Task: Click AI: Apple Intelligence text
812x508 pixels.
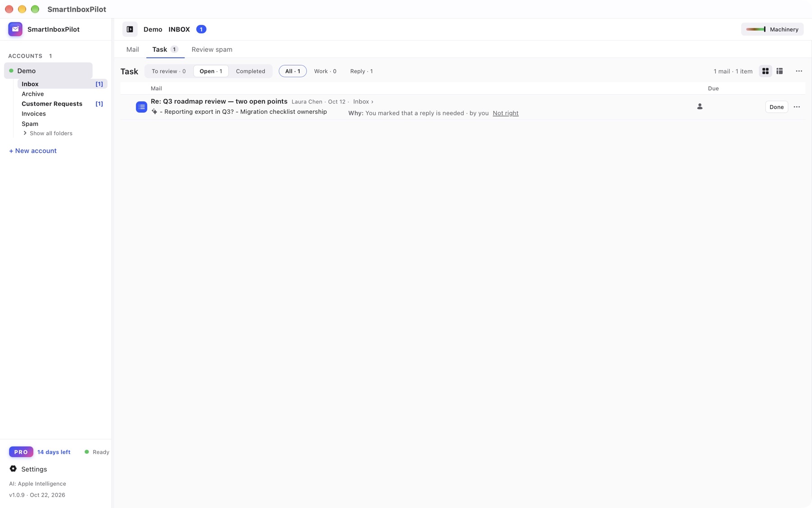Action: (x=37, y=484)
